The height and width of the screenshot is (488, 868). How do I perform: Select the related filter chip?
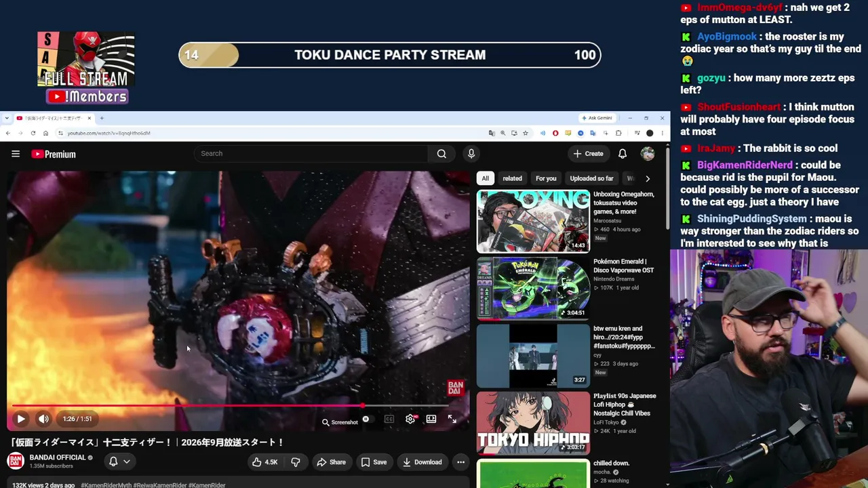click(513, 178)
